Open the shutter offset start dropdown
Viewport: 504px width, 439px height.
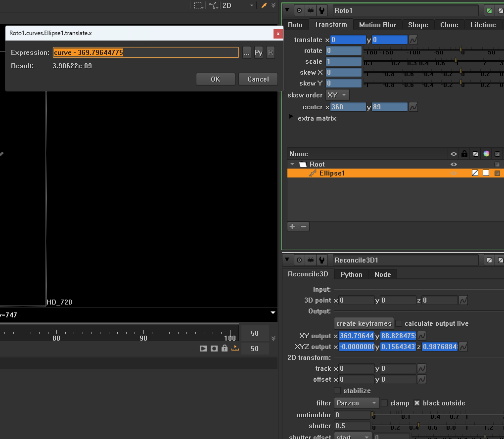pos(353,437)
